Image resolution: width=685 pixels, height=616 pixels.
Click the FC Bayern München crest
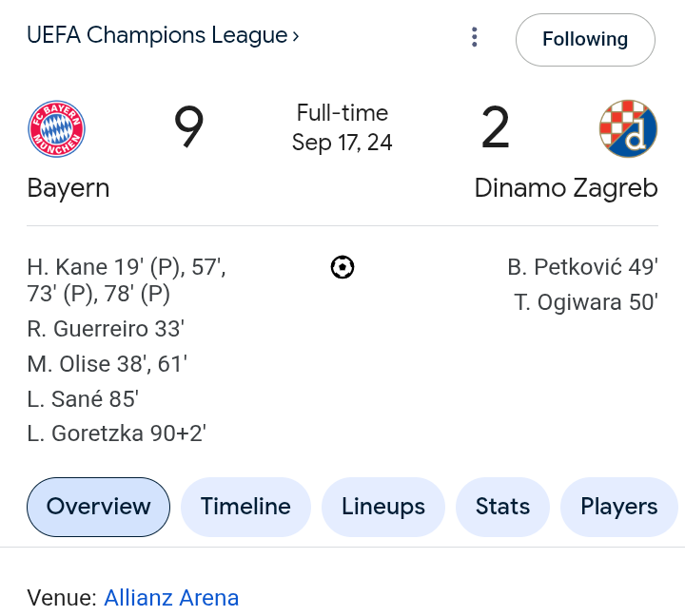pos(57,128)
